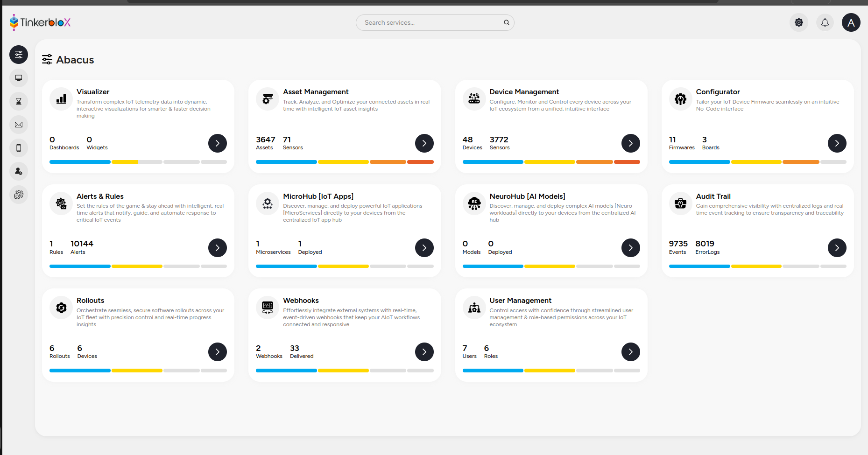The image size is (868, 455).
Task: Open the monitor sidebar icon
Action: click(x=19, y=78)
